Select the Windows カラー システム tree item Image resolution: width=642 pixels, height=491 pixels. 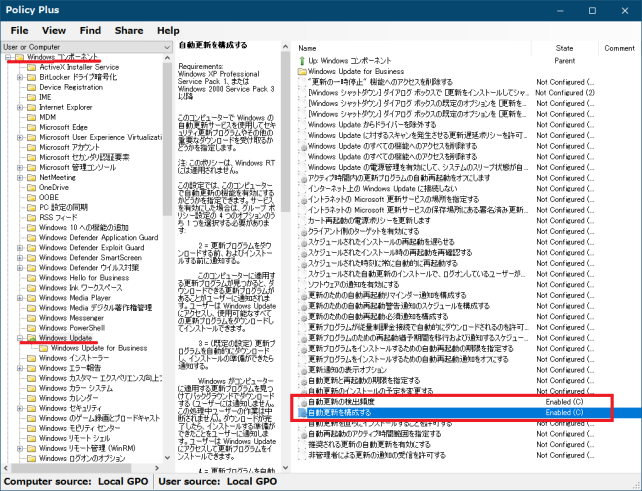click(76, 388)
